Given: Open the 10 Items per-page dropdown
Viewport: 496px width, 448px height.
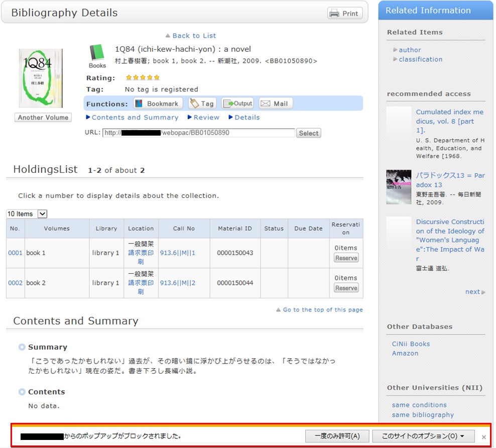Looking at the screenshot, I should point(27,214).
